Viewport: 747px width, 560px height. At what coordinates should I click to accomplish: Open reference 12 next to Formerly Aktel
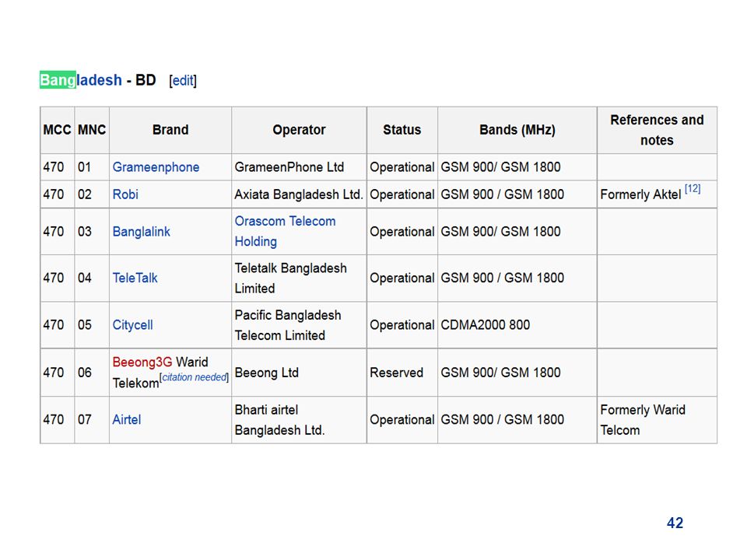(693, 188)
